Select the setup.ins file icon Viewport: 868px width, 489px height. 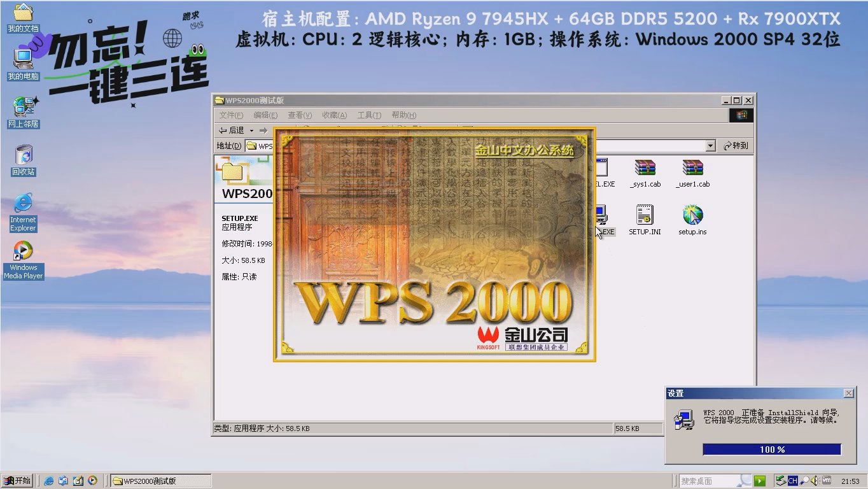point(692,220)
